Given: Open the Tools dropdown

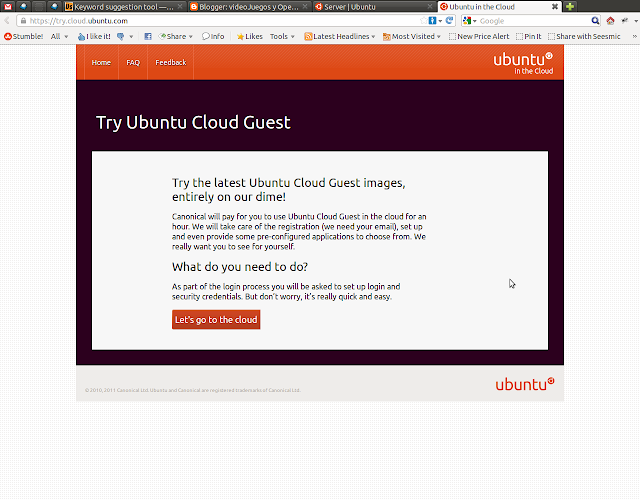Looking at the screenshot, I should [x=282, y=36].
